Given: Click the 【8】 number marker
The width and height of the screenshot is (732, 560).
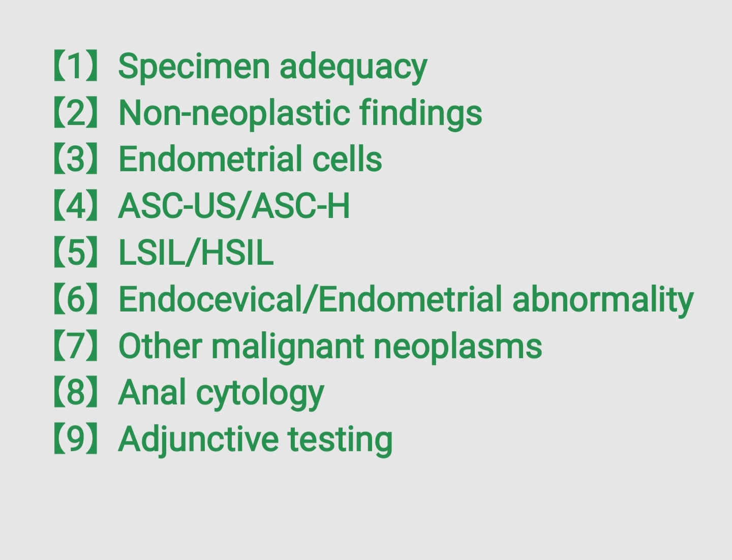Looking at the screenshot, I should tap(76, 392).
